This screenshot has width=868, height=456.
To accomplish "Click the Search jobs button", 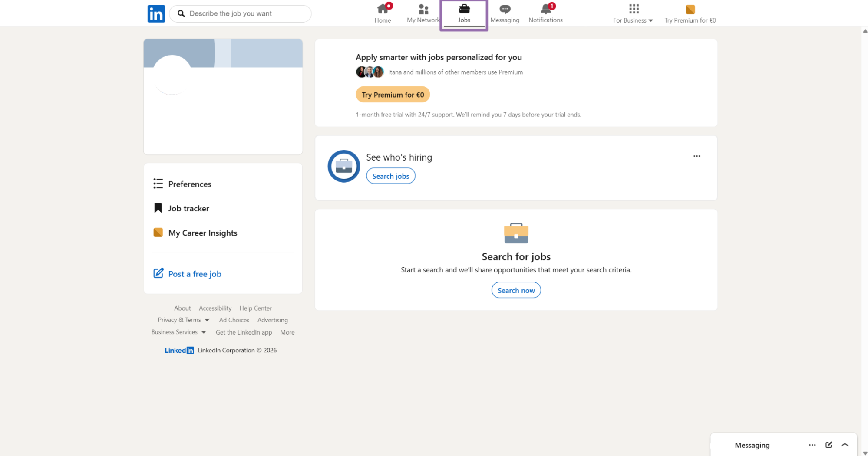I will (390, 176).
